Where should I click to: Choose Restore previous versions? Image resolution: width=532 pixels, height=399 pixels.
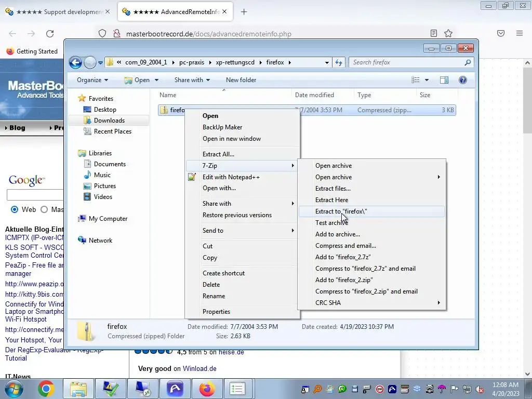[x=243, y=215]
